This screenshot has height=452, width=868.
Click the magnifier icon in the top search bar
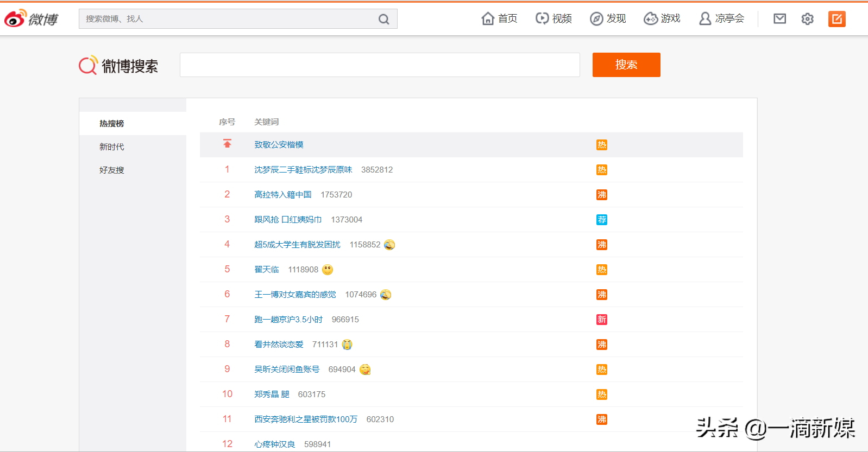coord(383,19)
